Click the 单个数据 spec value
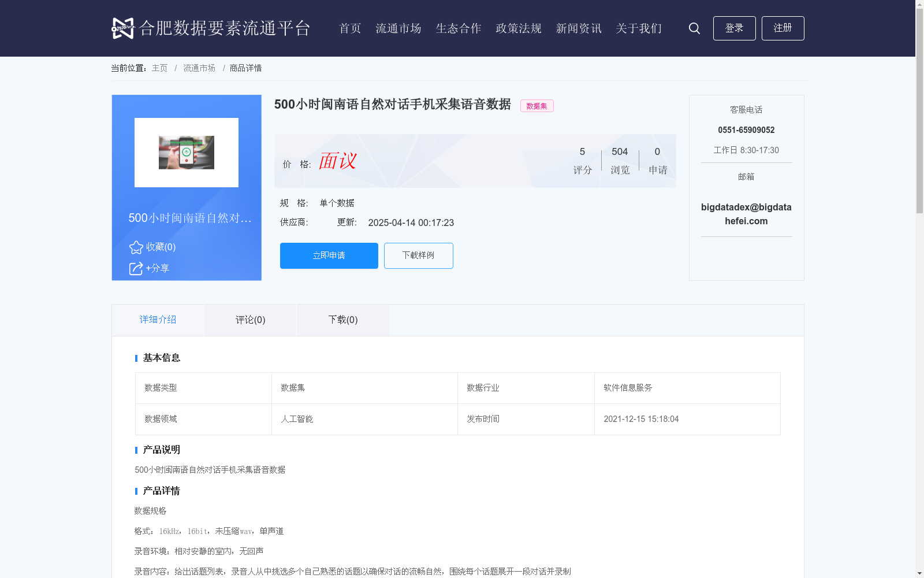Viewport: 924px width, 578px height. tap(337, 203)
